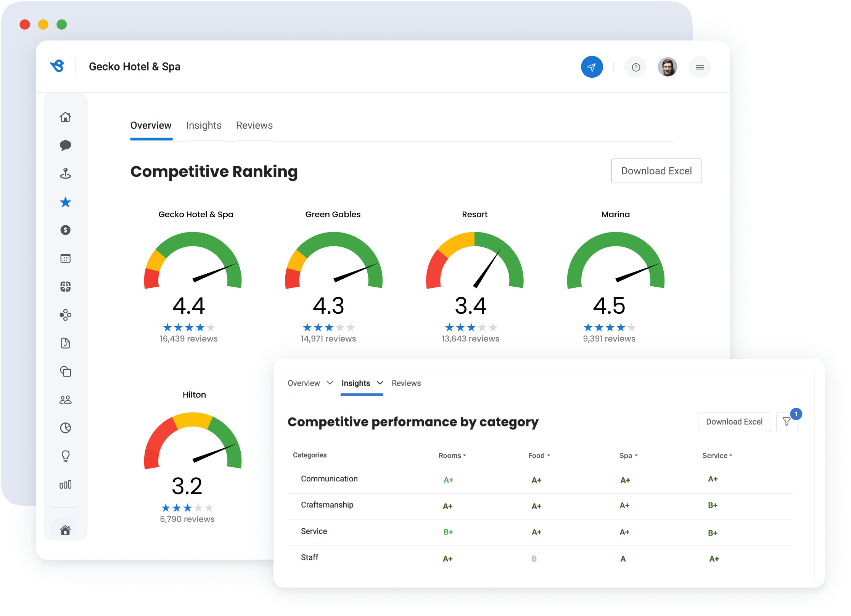
Task: Click the user profile avatar photo
Action: 667,67
